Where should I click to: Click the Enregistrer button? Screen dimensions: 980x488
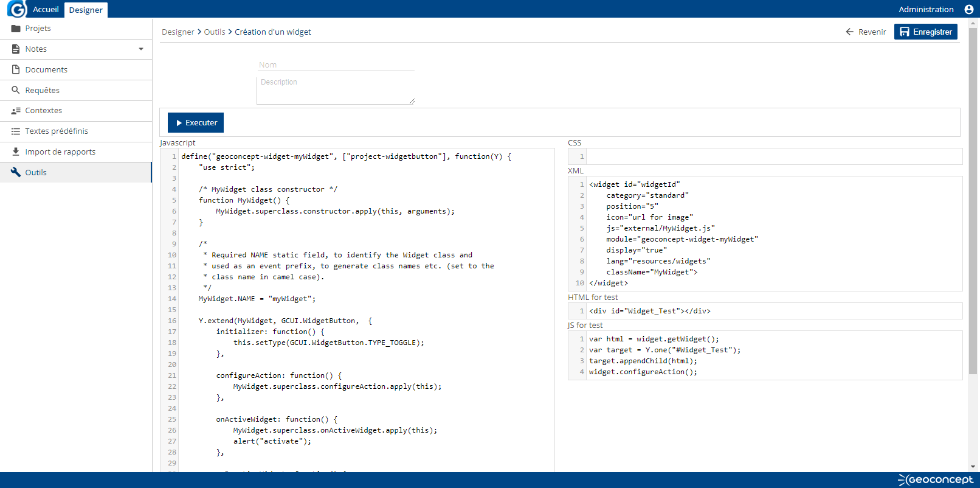(926, 32)
